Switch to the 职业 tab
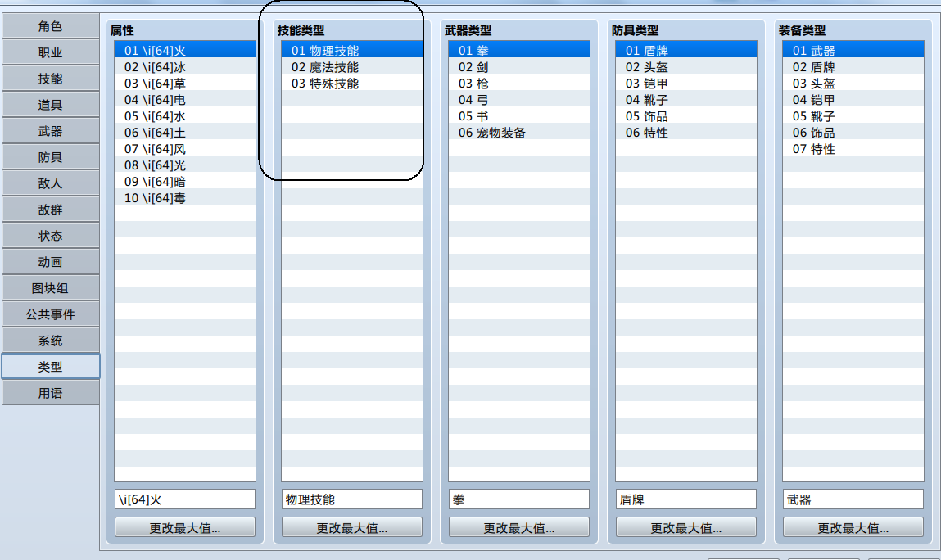This screenshot has width=941, height=560. pos(51,52)
